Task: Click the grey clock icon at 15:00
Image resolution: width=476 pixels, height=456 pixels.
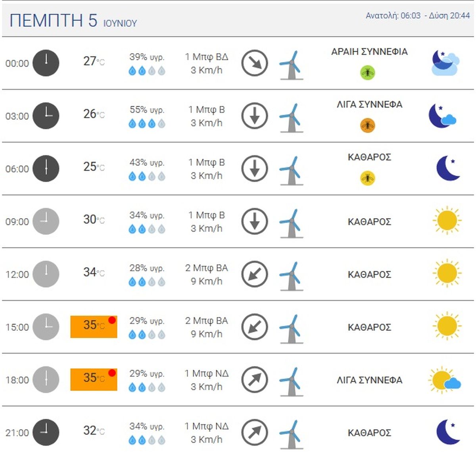Action: (x=46, y=327)
